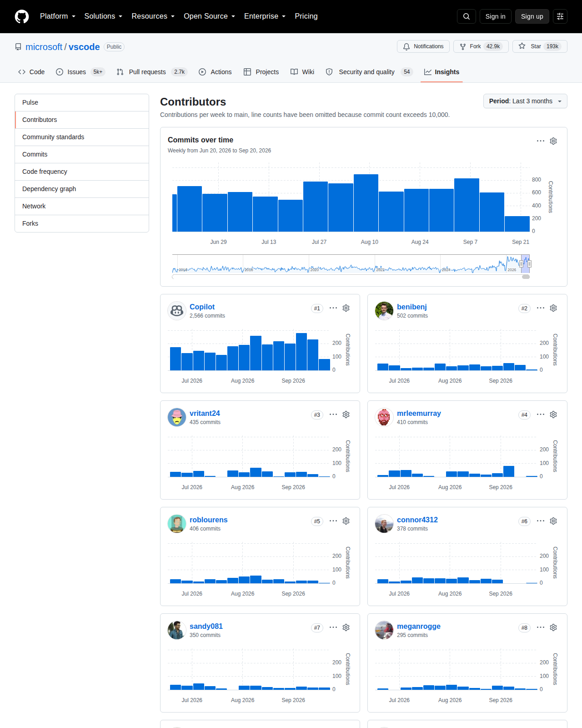Open the Period: Last 3 months dropdown

click(x=525, y=101)
